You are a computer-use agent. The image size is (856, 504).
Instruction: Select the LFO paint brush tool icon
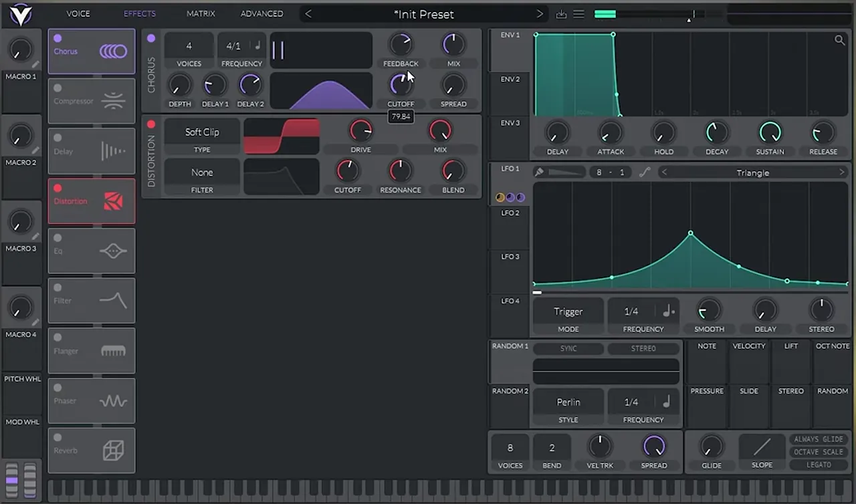(539, 172)
